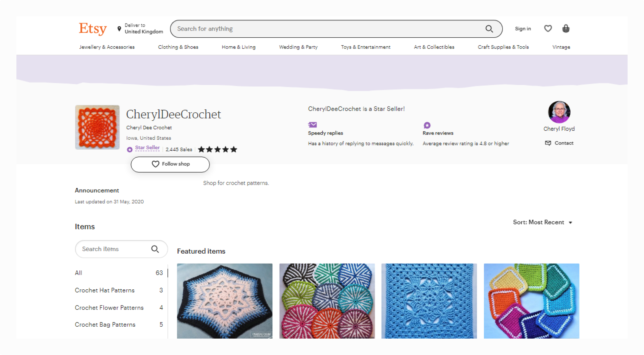
Task: Click the search icon in Search items box
Action: [155, 249]
